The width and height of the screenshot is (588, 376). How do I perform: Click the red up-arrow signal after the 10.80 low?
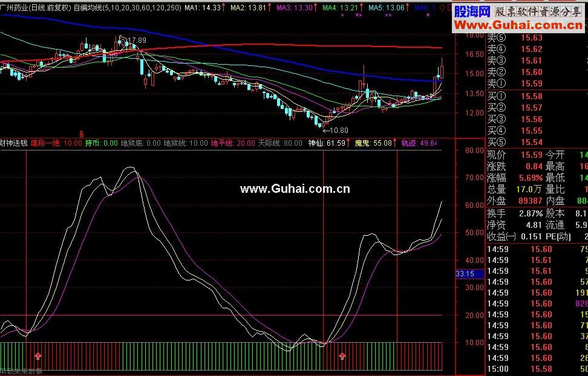pyautogui.click(x=342, y=356)
